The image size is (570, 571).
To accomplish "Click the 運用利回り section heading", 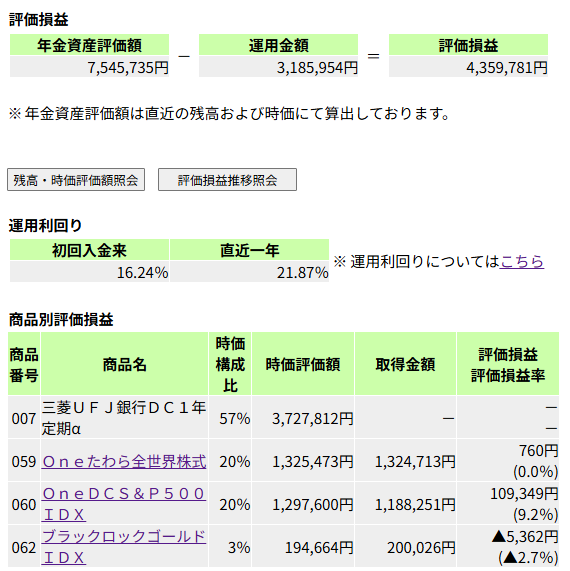I will [x=46, y=225].
